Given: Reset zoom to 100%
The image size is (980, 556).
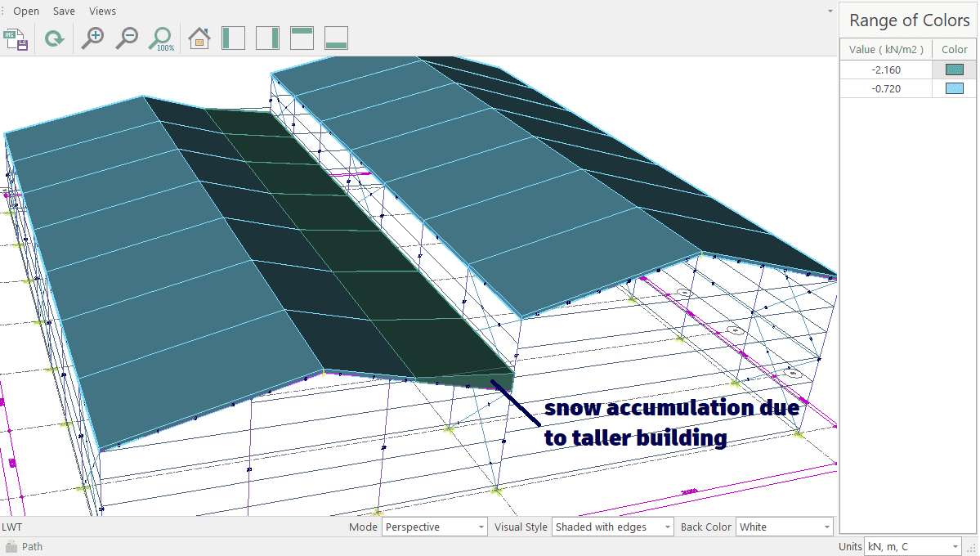Looking at the screenshot, I should click(161, 38).
